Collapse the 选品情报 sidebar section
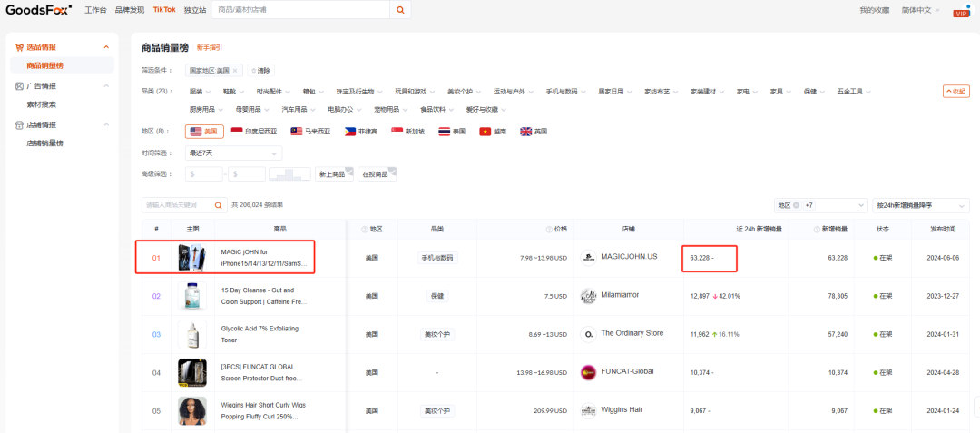Image resolution: width=980 pixels, height=433 pixels. point(106,47)
